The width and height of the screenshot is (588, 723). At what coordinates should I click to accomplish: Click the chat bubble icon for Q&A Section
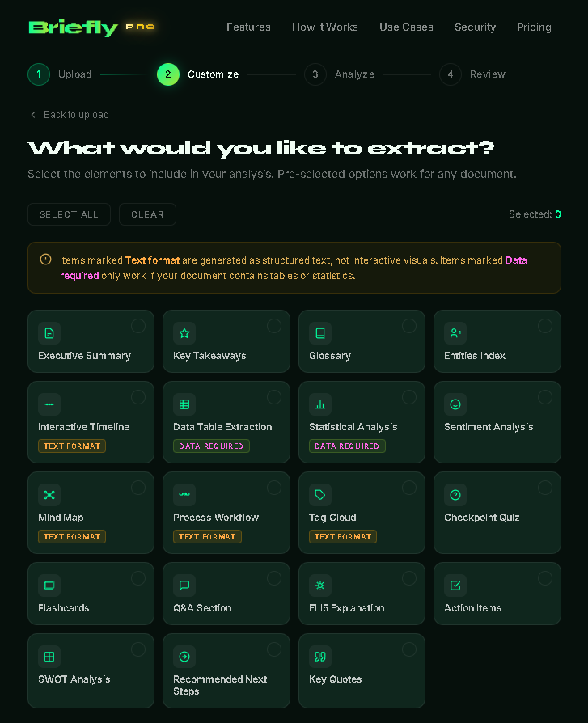click(x=184, y=586)
